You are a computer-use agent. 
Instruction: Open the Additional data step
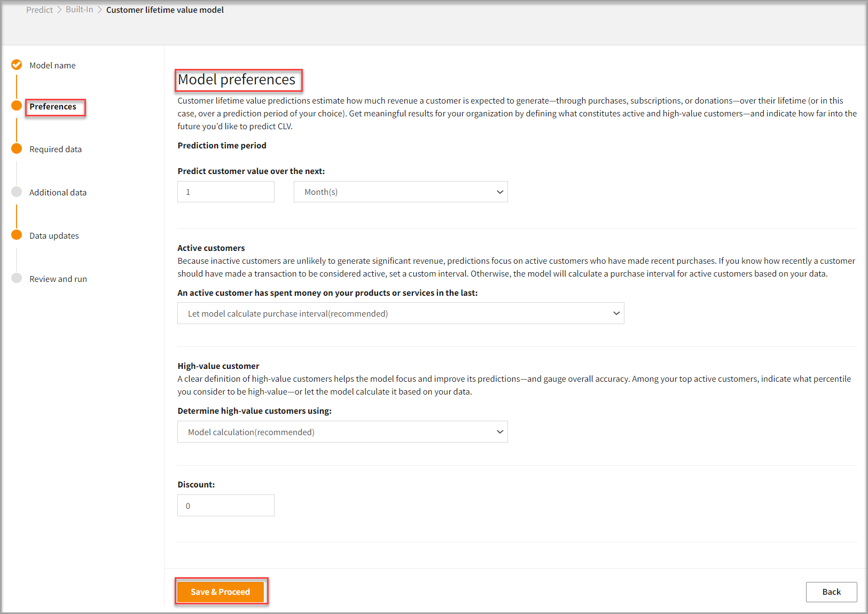(x=58, y=192)
